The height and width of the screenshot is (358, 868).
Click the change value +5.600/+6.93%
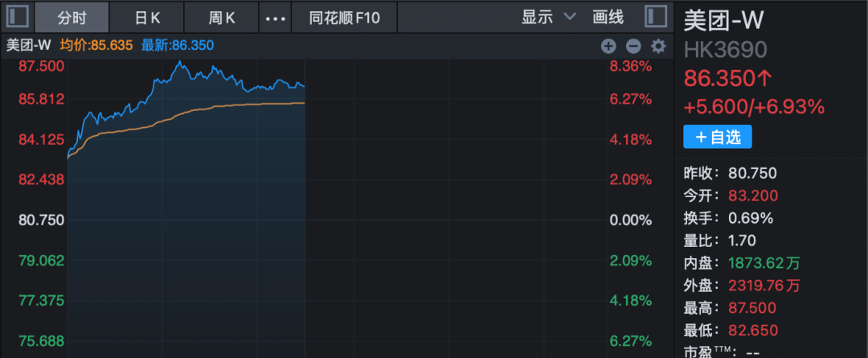pos(754,106)
